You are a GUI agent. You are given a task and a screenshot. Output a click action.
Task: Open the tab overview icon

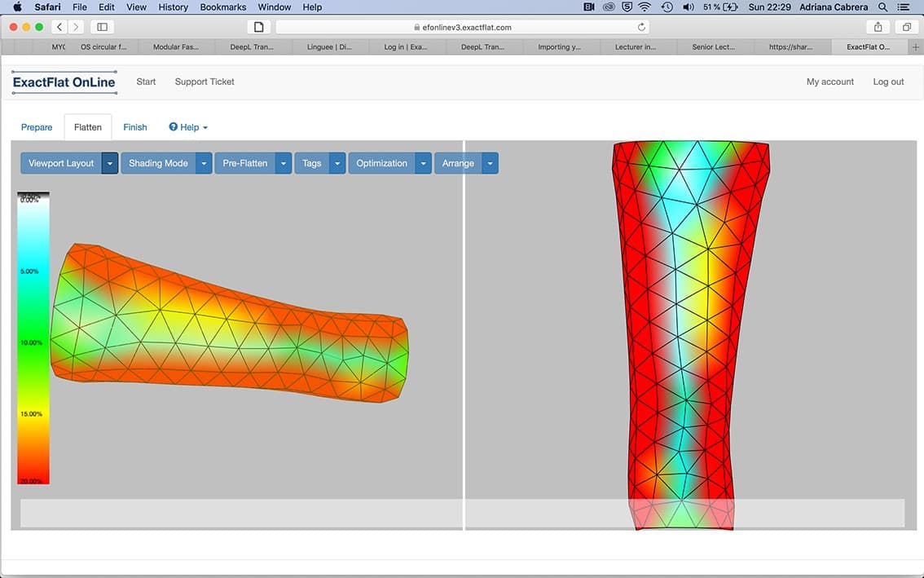(906, 27)
